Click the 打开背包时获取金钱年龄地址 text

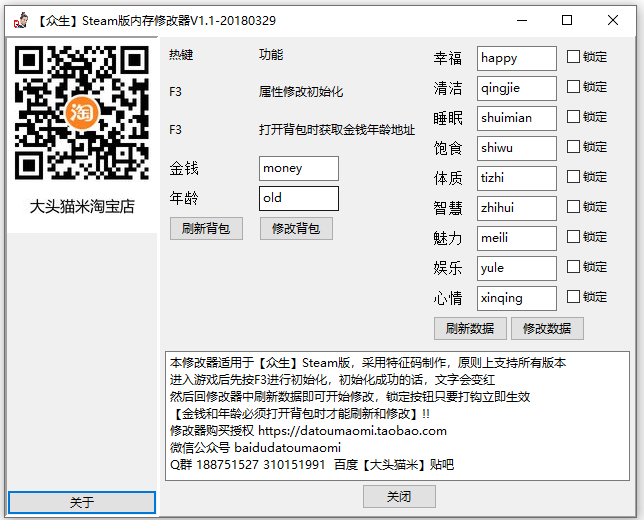coord(337,130)
